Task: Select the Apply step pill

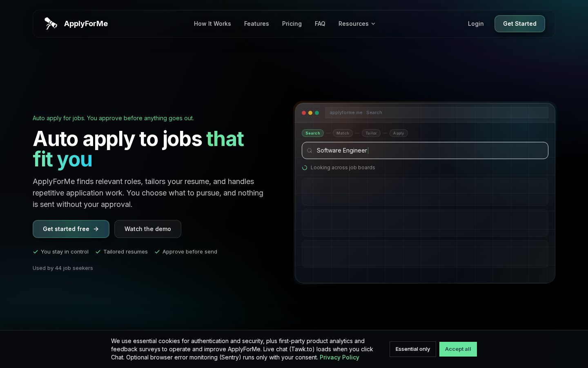Action: click(399, 133)
